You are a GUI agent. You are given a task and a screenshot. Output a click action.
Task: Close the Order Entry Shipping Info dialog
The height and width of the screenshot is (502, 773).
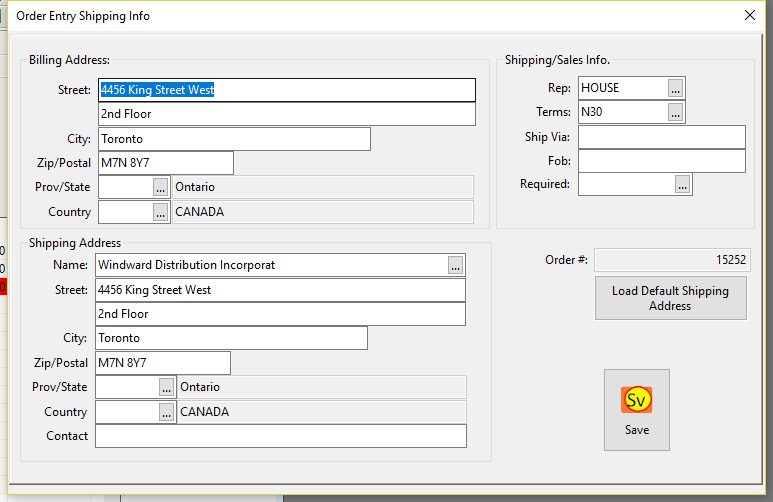749,15
